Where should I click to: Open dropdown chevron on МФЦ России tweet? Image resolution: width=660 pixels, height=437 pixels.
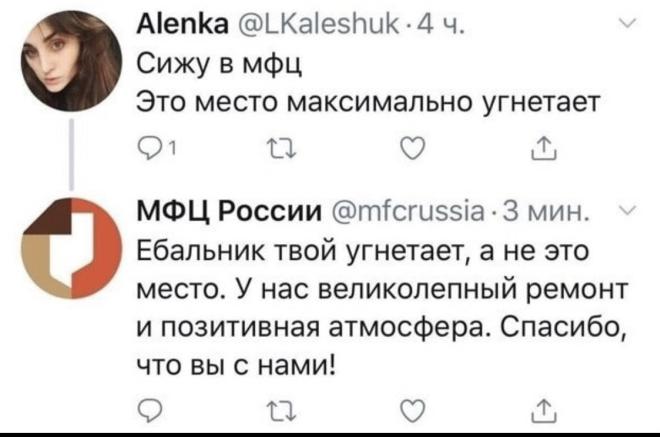[628, 209]
